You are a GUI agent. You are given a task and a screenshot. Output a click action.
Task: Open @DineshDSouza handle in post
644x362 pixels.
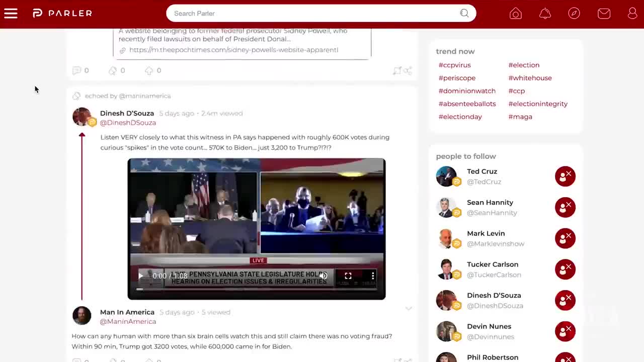(x=128, y=123)
